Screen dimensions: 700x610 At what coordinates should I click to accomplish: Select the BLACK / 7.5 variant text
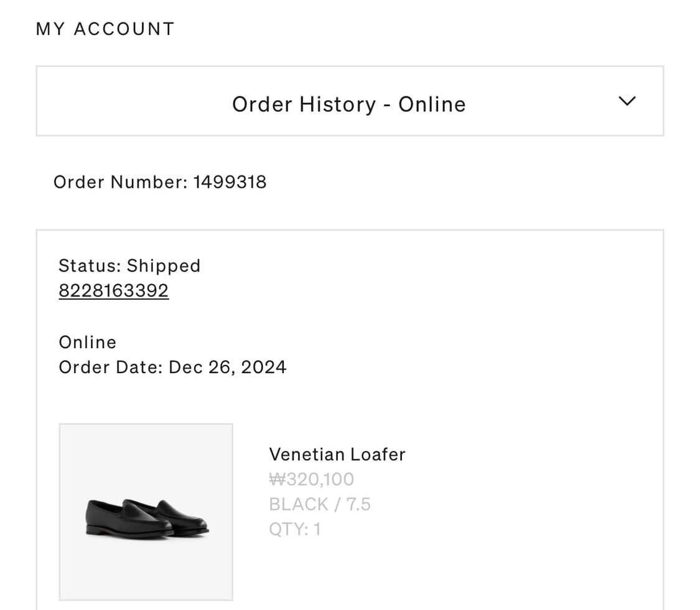coord(319,504)
